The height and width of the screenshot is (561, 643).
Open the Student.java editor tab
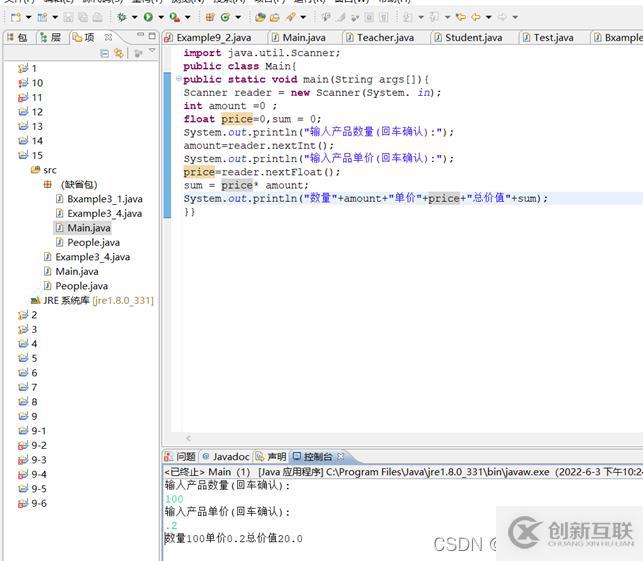tap(468, 38)
